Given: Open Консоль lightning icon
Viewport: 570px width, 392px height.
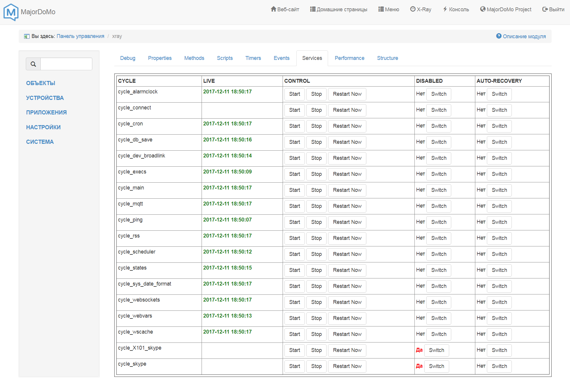Looking at the screenshot, I should [445, 9].
